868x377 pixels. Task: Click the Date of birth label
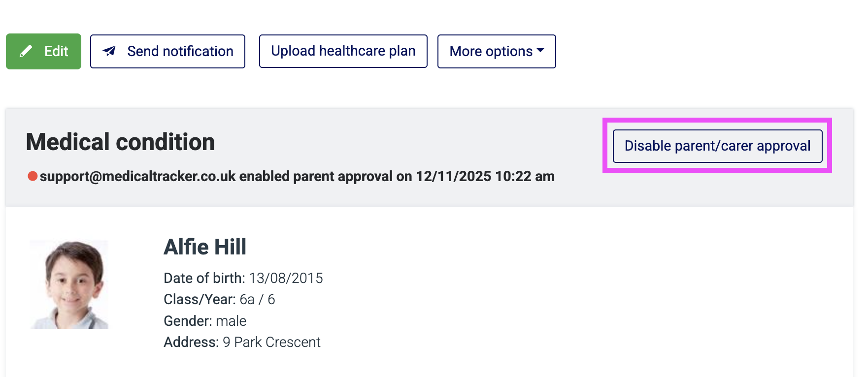coord(204,278)
